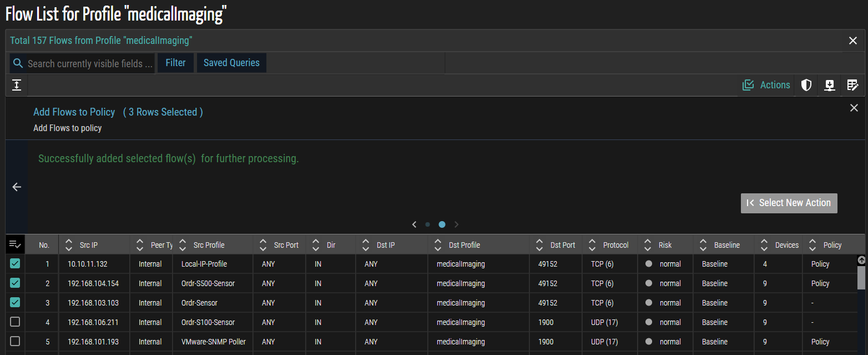Screen dimensions: 868x355
Task: Uncheck row 1 flow checkbox
Action: (15, 264)
